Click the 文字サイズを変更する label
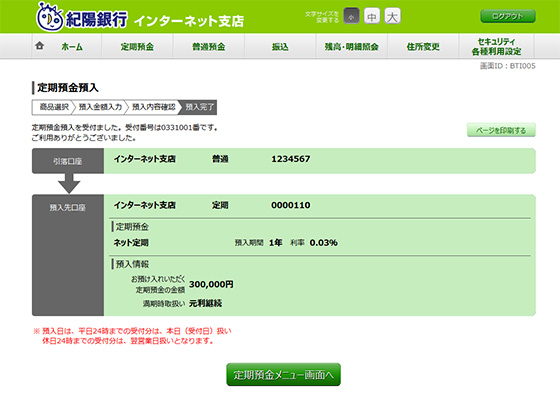The height and width of the screenshot is (396, 560). click(322, 17)
